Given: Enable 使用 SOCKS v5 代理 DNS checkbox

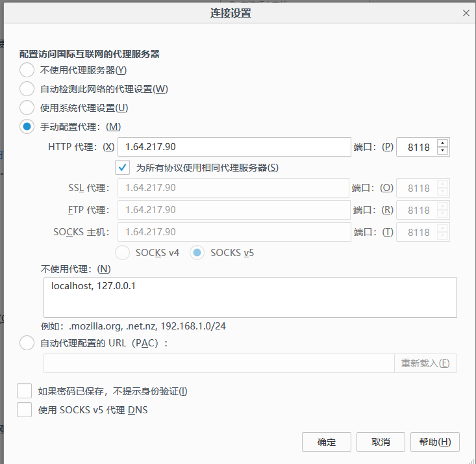Looking at the screenshot, I should (x=24, y=409).
